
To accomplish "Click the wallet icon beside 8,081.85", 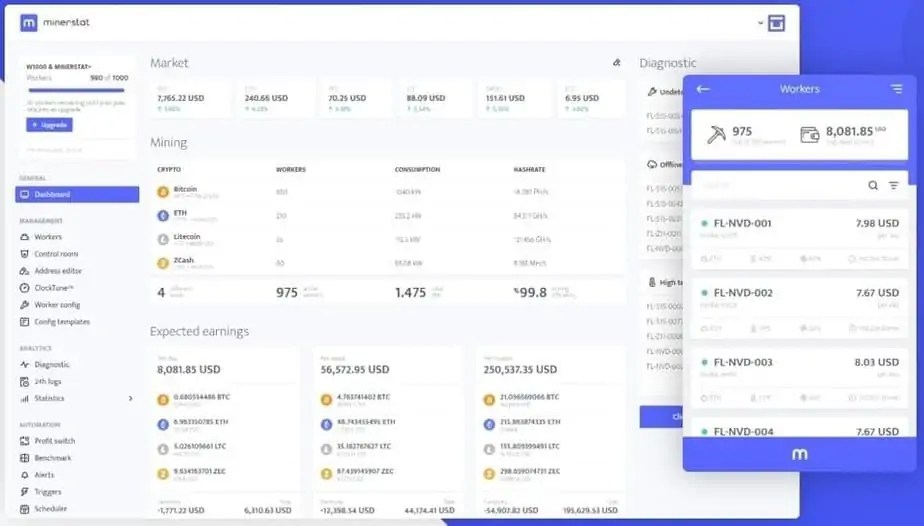I will pyautogui.click(x=810, y=135).
